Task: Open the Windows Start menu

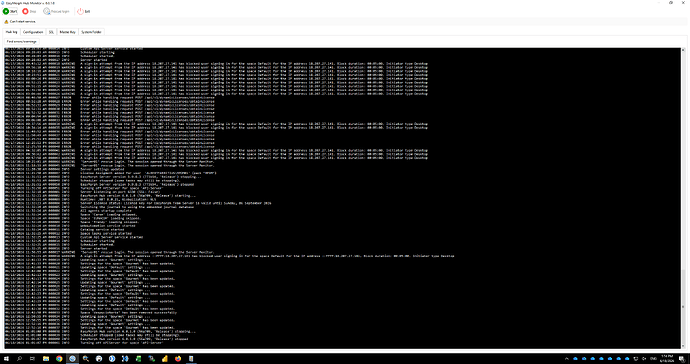Action: [x=7, y=359]
